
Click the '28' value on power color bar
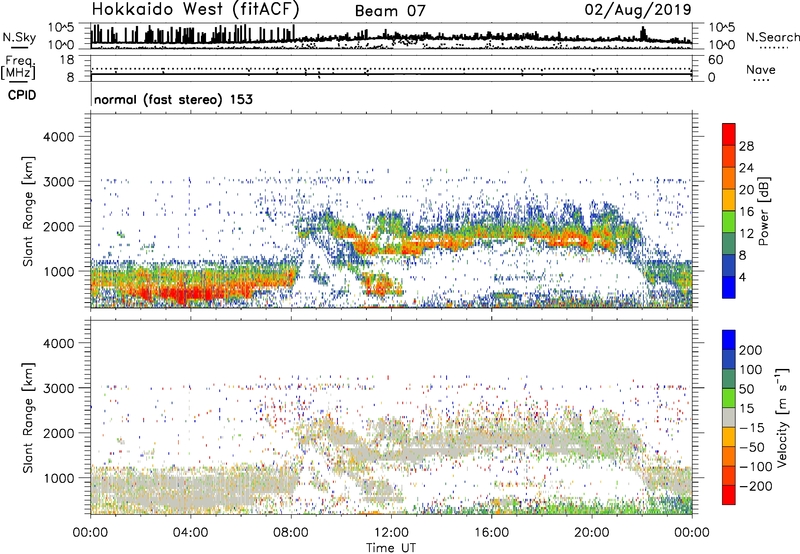click(x=746, y=146)
